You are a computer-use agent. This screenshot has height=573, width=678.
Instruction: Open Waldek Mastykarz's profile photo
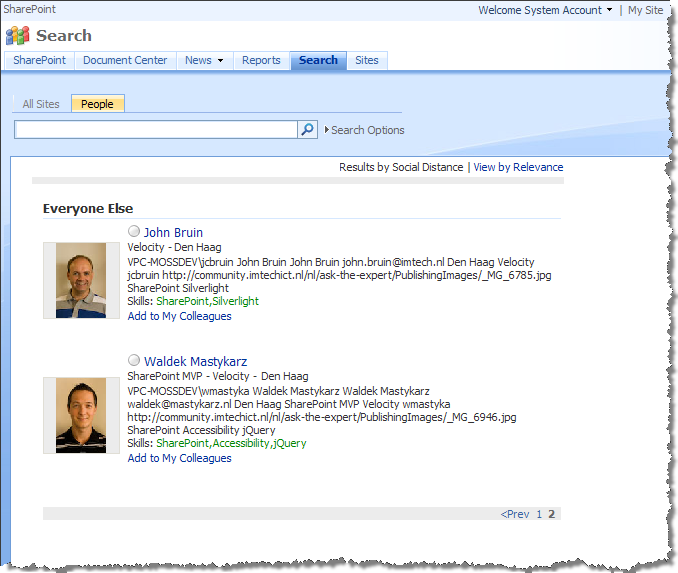[81, 415]
